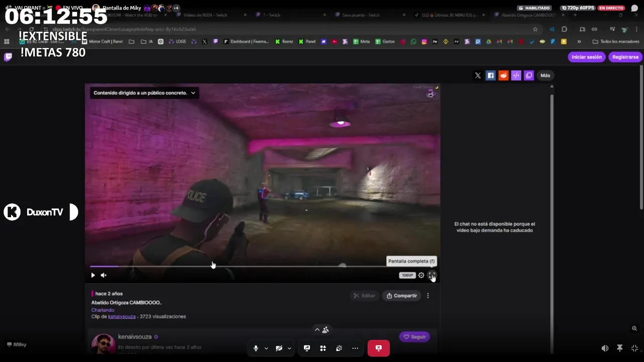Open the 'LOGS' bookmark
This screenshot has width=644, height=362.
coord(177,42)
